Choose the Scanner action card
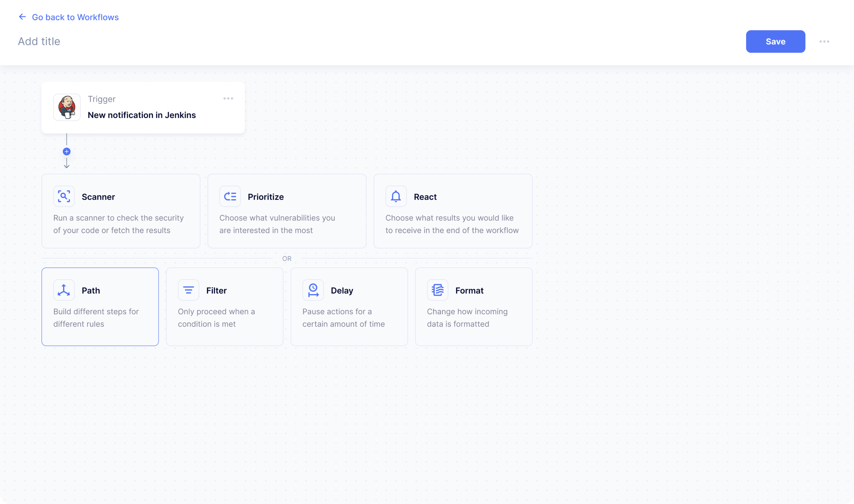Image resolution: width=854 pixels, height=504 pixels. pyautogui.click(x=121, y=211)
